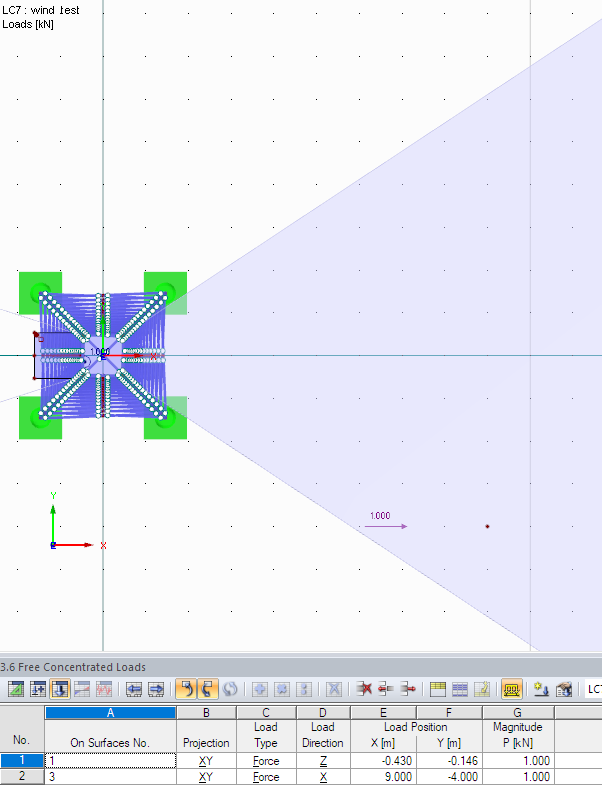Click the delete row icon with red X
This screenshot has width=602, height=785.
point(364,689)
